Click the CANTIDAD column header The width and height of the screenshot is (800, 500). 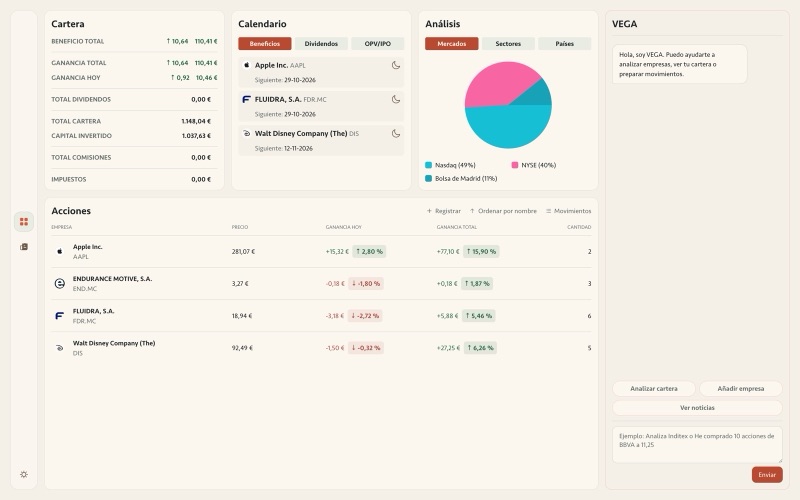(x=579, y=227)
